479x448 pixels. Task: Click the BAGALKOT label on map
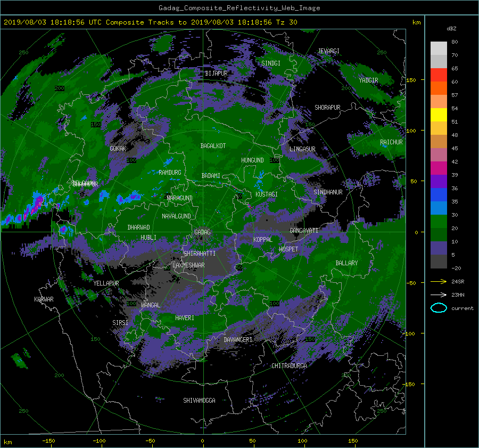point(213,146)
